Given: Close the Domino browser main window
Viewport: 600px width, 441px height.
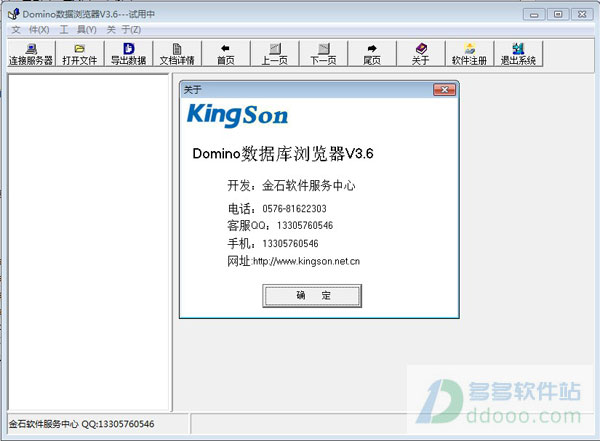Looking at the screenshot, I should pyautogui.click(x=582, y=15).
